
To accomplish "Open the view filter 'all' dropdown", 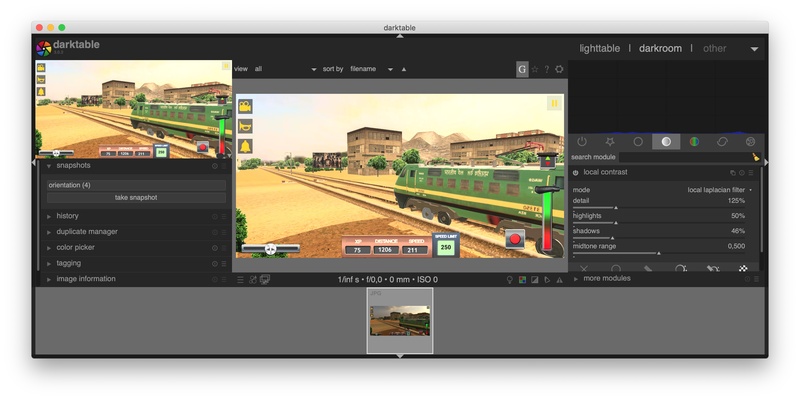I will [286, 69].
